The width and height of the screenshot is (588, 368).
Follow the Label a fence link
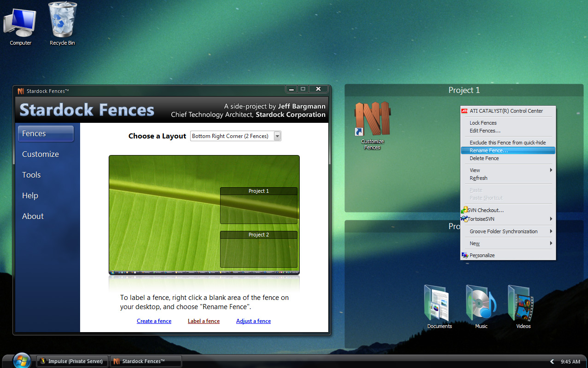[x=204, y=321]
